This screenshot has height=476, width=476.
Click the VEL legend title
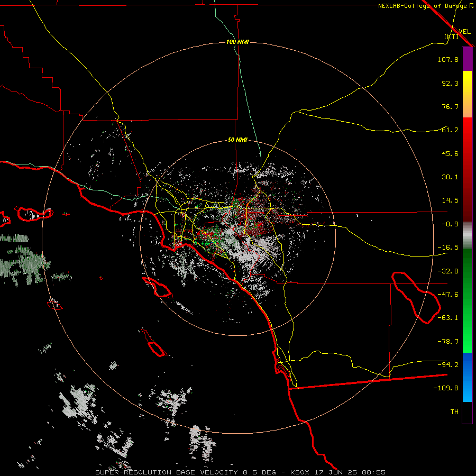pos(464,32)
